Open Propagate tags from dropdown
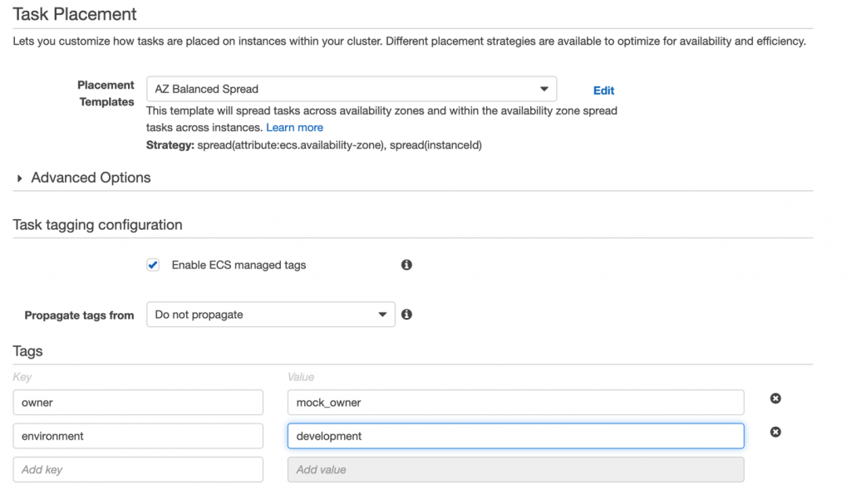 270,315
